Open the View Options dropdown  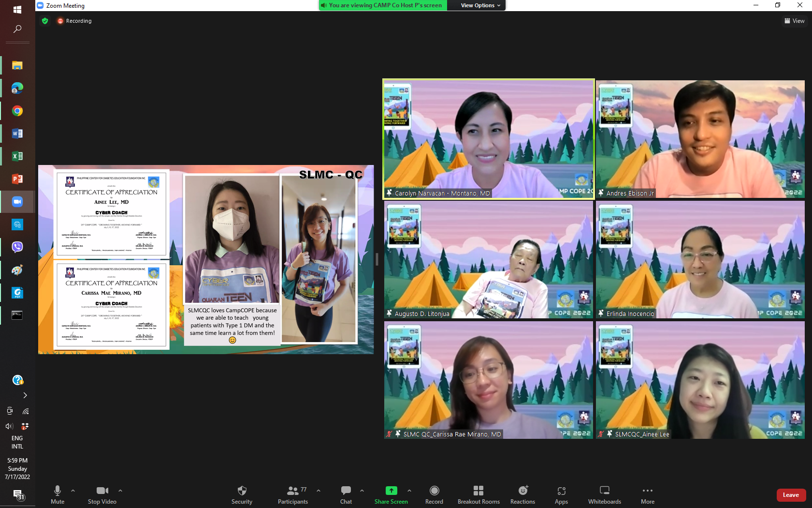pos(480,5)
